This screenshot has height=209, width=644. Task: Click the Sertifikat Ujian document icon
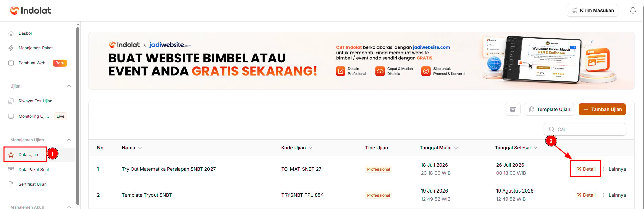tap(11, 184)
